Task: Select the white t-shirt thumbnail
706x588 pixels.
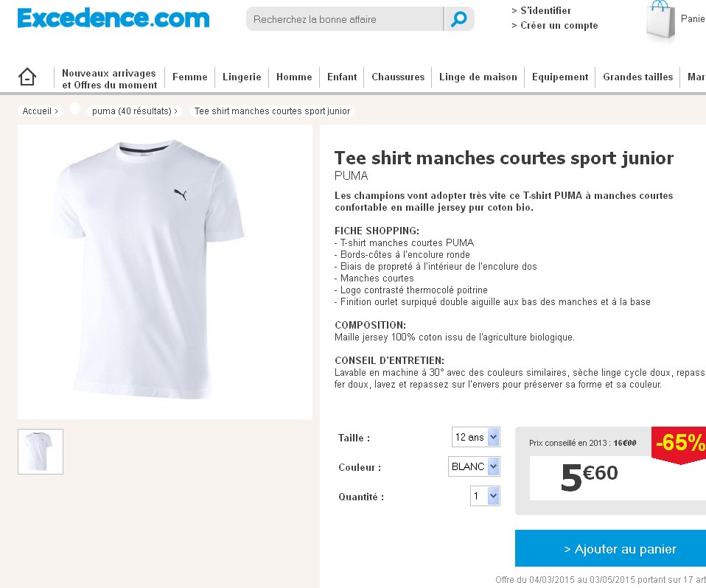Action: (41, 452)
